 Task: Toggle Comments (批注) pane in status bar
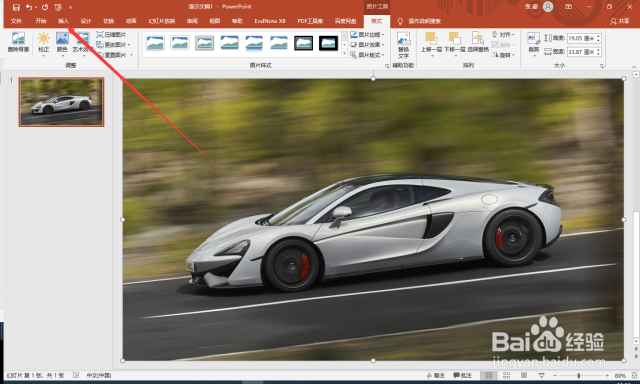coord(462,375)
